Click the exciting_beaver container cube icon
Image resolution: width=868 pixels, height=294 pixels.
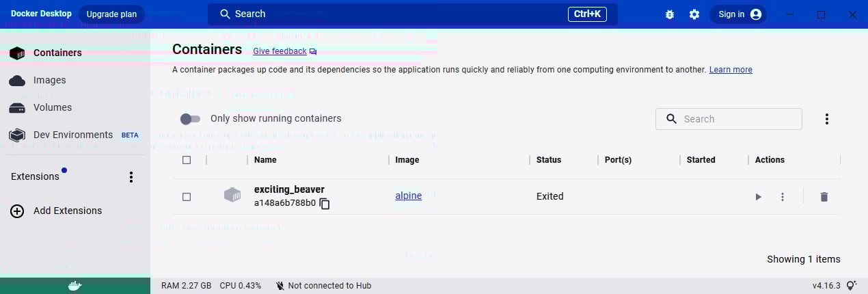232,195
